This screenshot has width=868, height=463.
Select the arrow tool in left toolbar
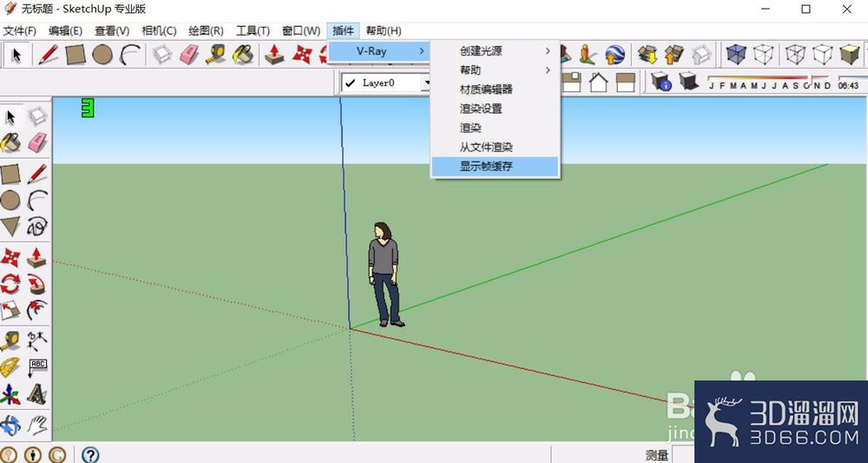click(x=10, y=117)
